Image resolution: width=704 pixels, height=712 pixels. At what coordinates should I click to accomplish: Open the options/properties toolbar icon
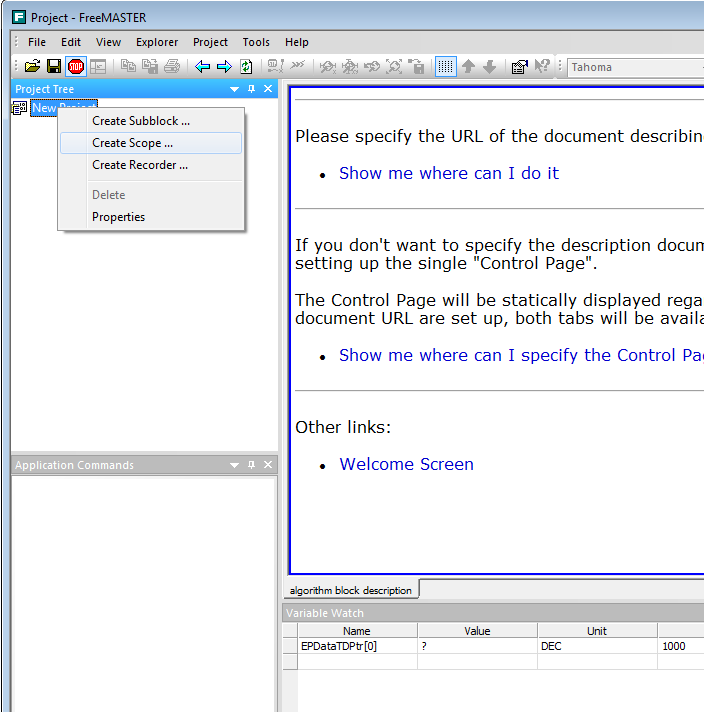pos(520,67)
